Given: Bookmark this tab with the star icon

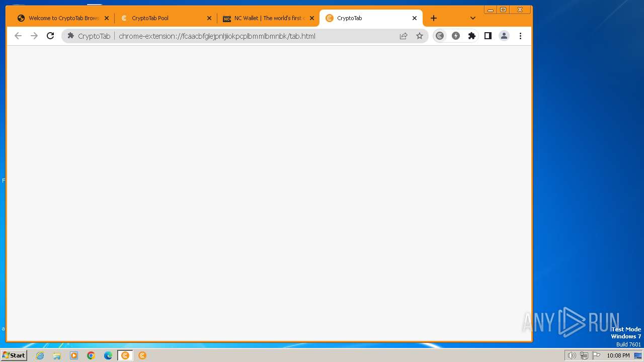Looking at the screenshot, I should click(420, 36).
